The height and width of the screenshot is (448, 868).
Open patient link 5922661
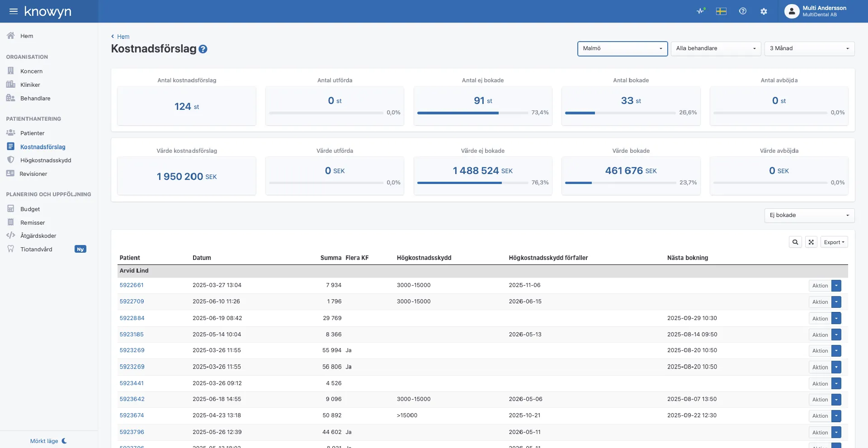click(x=132, y=285)
